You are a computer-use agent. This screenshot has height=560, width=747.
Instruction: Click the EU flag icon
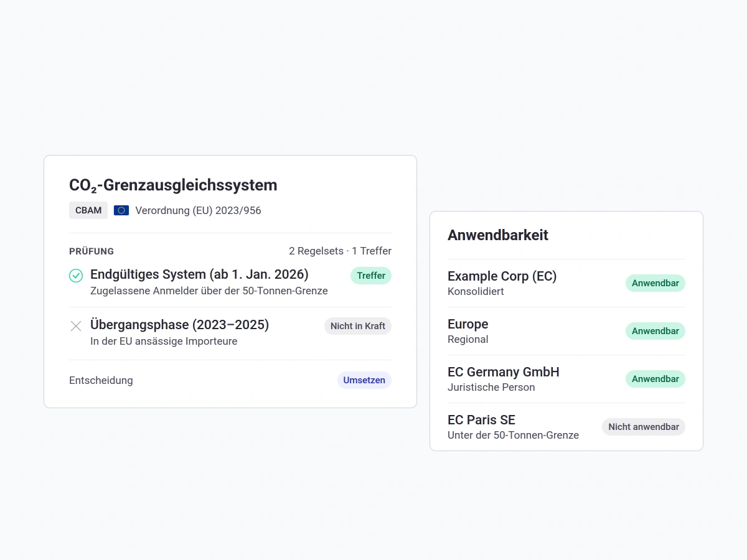(121, 210)
